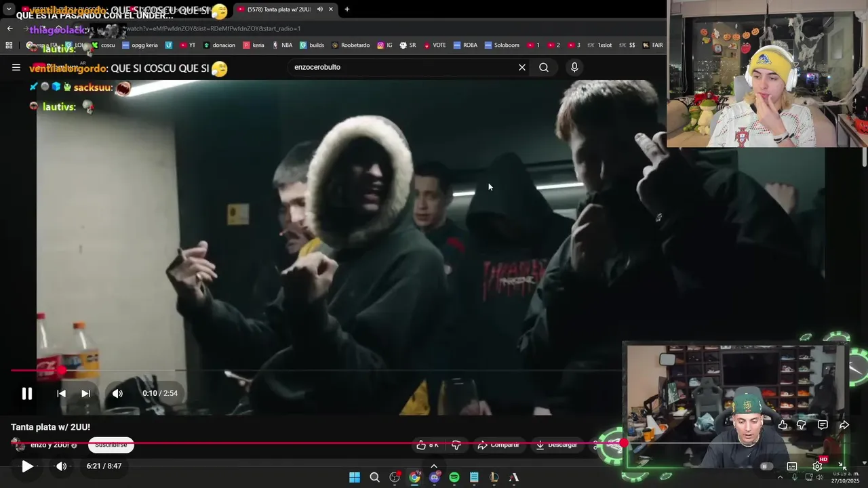This screenshot has height=488, width=868.
Task: Open the taskbar clock showing 27/10/2025
Action: 846,476
